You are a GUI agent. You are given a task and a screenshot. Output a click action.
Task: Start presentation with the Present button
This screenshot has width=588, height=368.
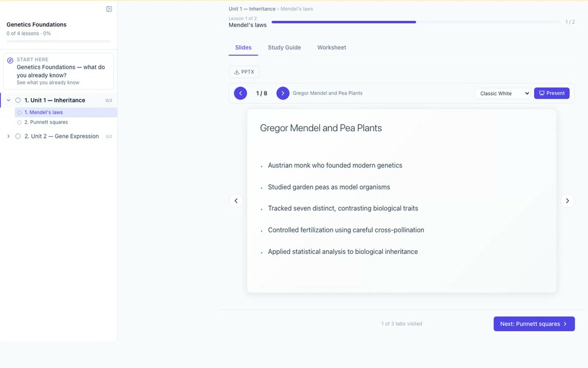coord(552,93)
